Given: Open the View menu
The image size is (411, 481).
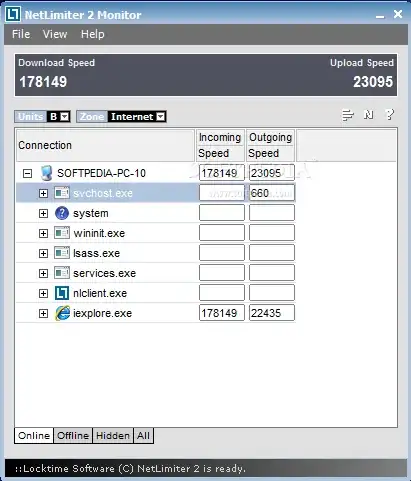Looking at the screenshot, I should [55, 34].
